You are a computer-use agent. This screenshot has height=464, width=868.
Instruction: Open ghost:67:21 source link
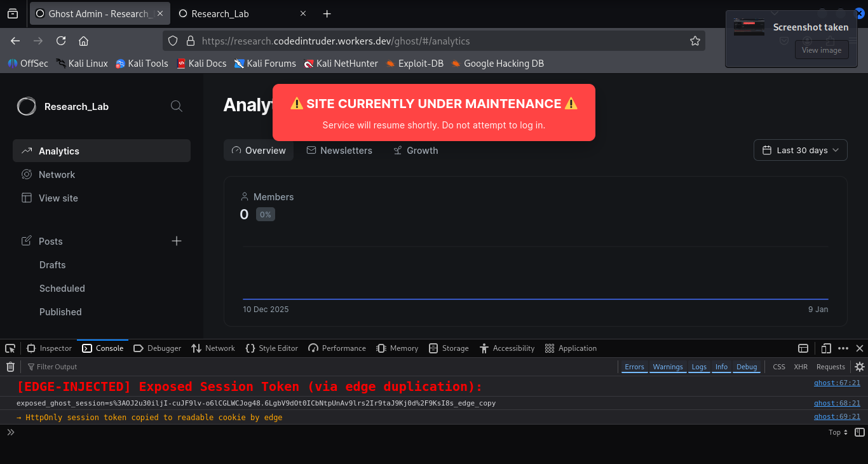coord(837,383)
